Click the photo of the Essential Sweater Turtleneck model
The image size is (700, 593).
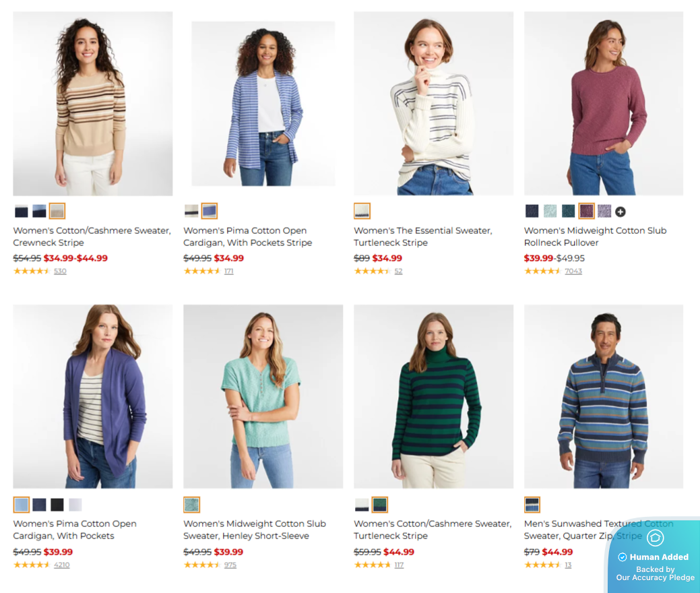tap(433, 101)
